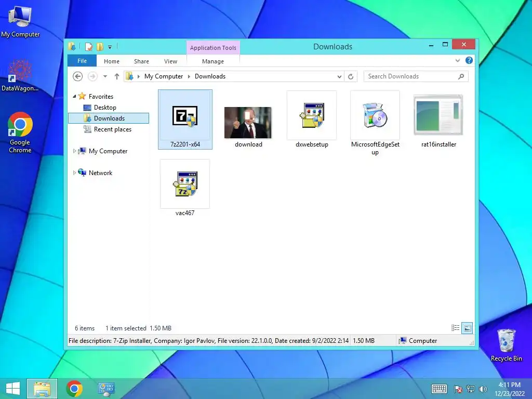Select the download image thumbnail
Viewport: 532px width, 399px height.
pyautogui.click(x=248, y=123)
